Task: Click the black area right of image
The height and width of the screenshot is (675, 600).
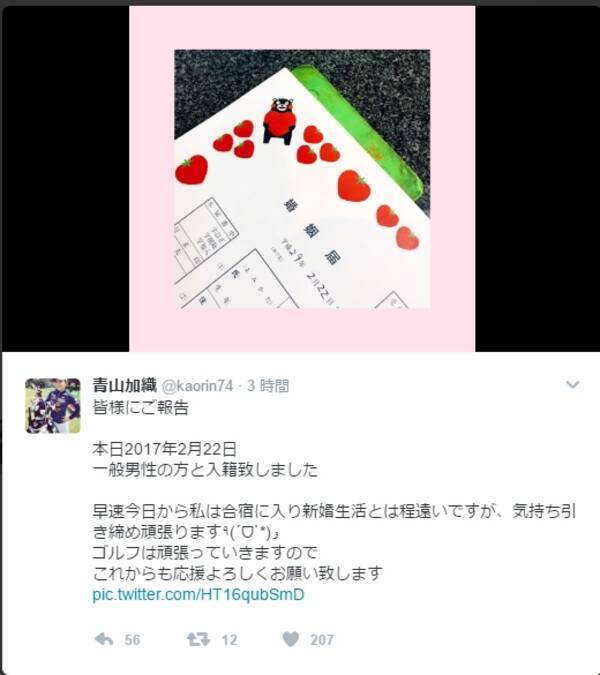Action: (537, 179)
